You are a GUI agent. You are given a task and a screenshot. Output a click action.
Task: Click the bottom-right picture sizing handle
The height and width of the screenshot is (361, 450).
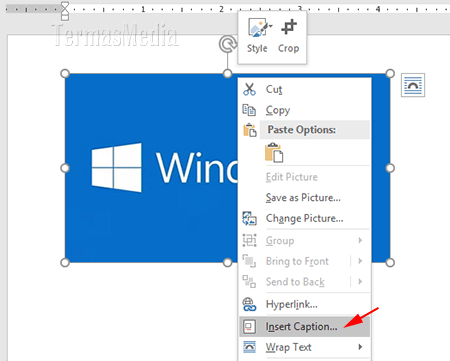pyautogui.click(x=390, y=263)
